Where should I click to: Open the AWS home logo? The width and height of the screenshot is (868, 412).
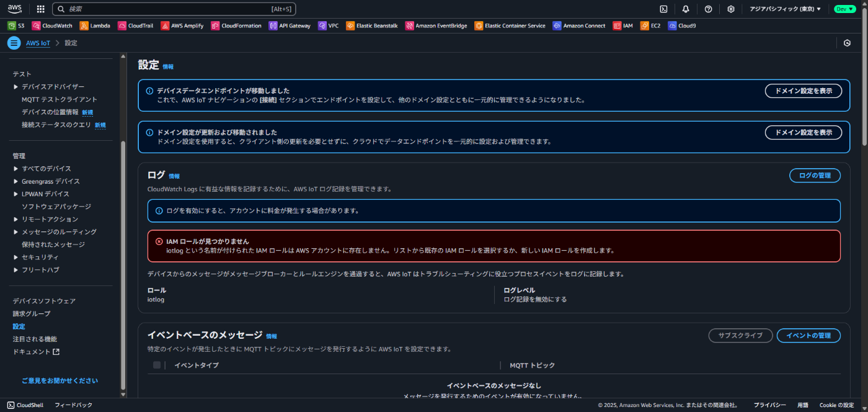(x=15, y=9)
